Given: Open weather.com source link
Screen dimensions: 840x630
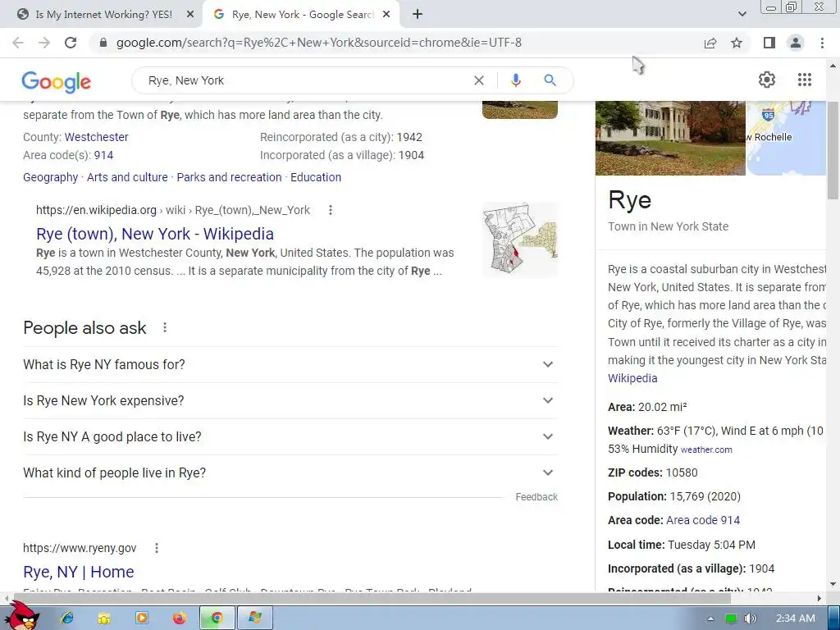Looking at the screenshot, I should [706, 450].
